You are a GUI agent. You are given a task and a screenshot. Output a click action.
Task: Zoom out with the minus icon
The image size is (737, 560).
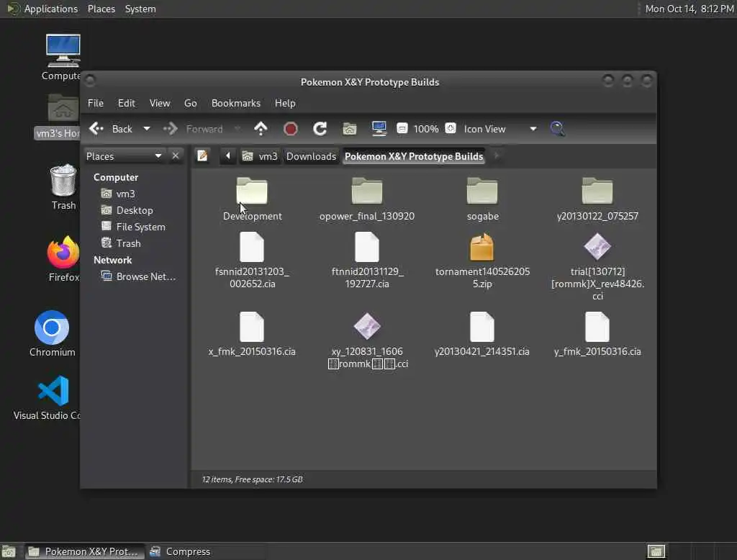click(402, 128)
